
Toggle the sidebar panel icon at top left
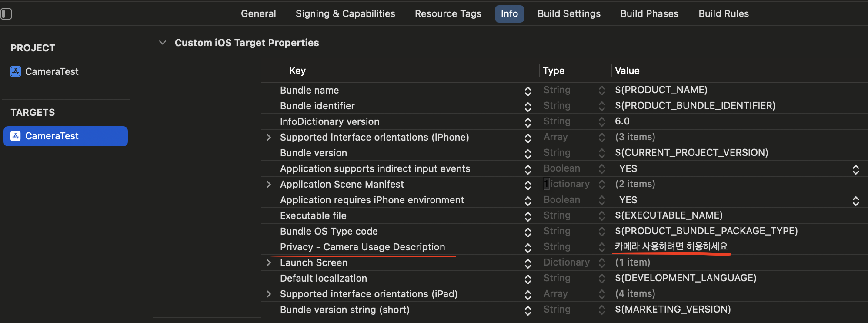(x=6, y=14)
